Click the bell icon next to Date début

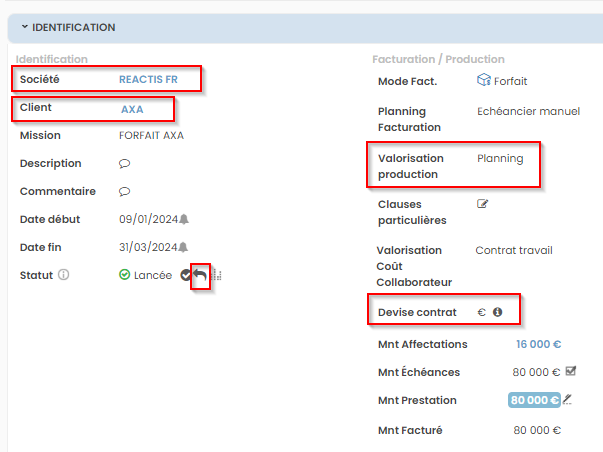tap(184, 219)
